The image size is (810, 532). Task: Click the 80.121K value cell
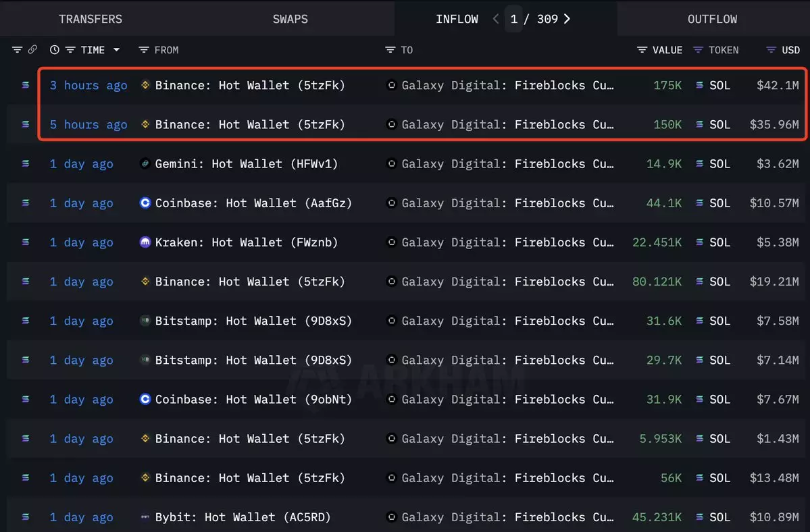click(x=657, y=282)
